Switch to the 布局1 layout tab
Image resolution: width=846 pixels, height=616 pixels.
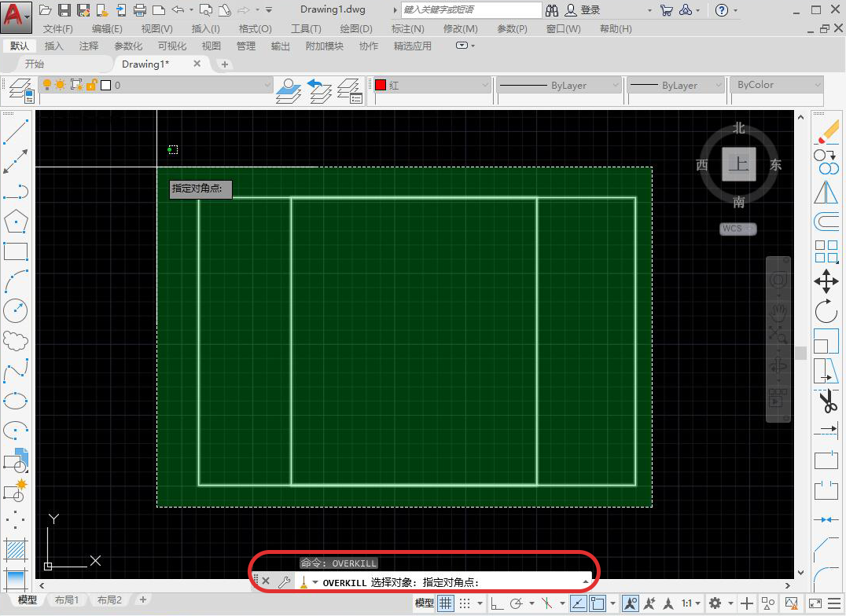[66, 599]
